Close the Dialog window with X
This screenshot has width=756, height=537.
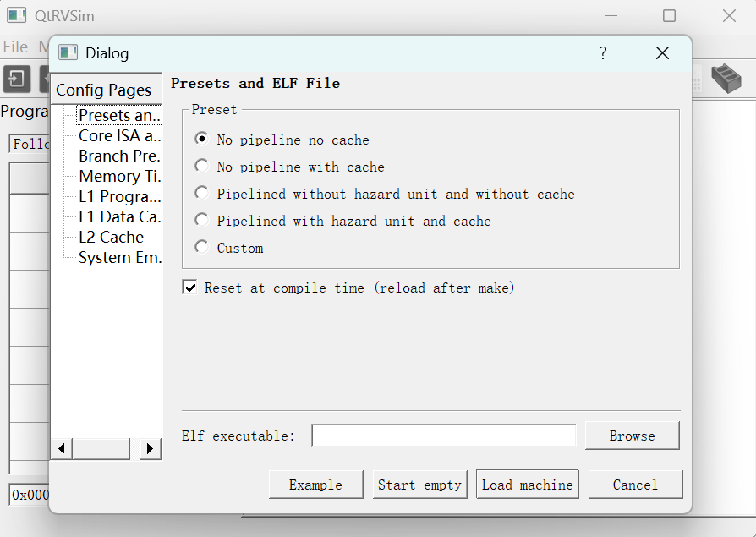(662, 53)
